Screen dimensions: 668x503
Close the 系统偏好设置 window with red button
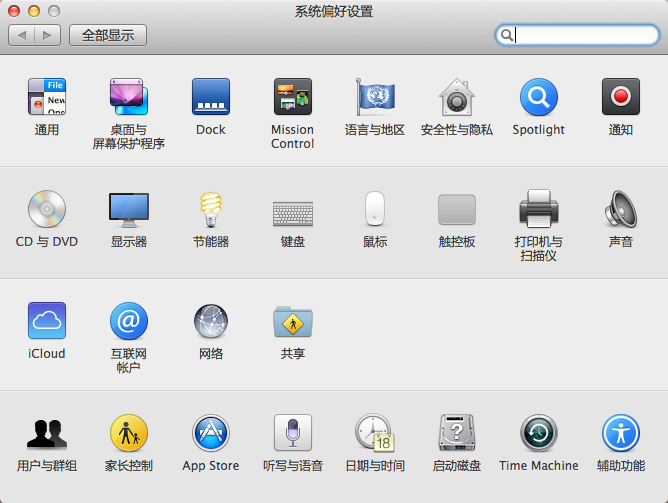click(14, 11)
